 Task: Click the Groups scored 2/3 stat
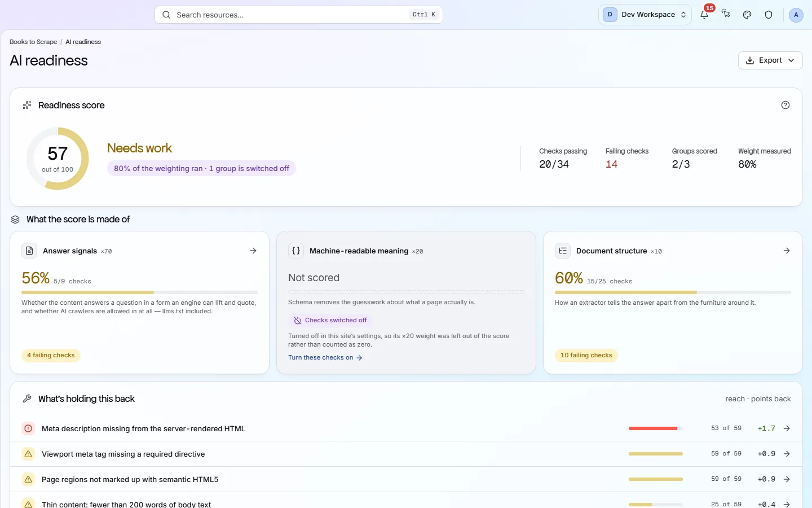pos(694,159)
